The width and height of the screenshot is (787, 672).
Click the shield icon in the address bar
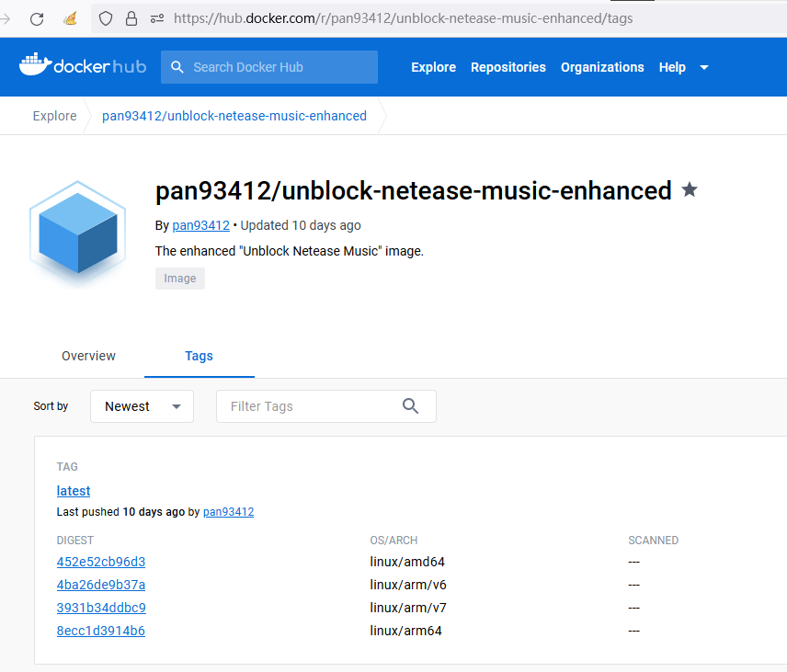pyautogui.click(x=106, y=18)
